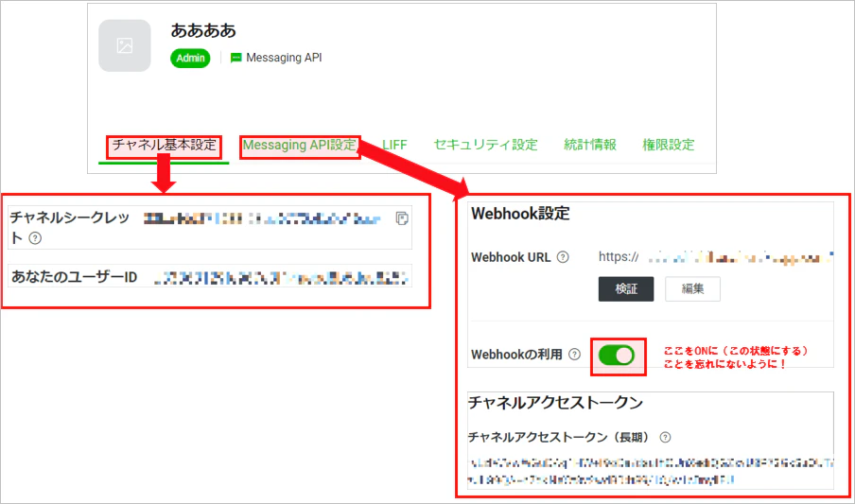Click the あなたのユーザーID label
The height and width of the screenshot is (504, 855).
[x=74, y=277]
